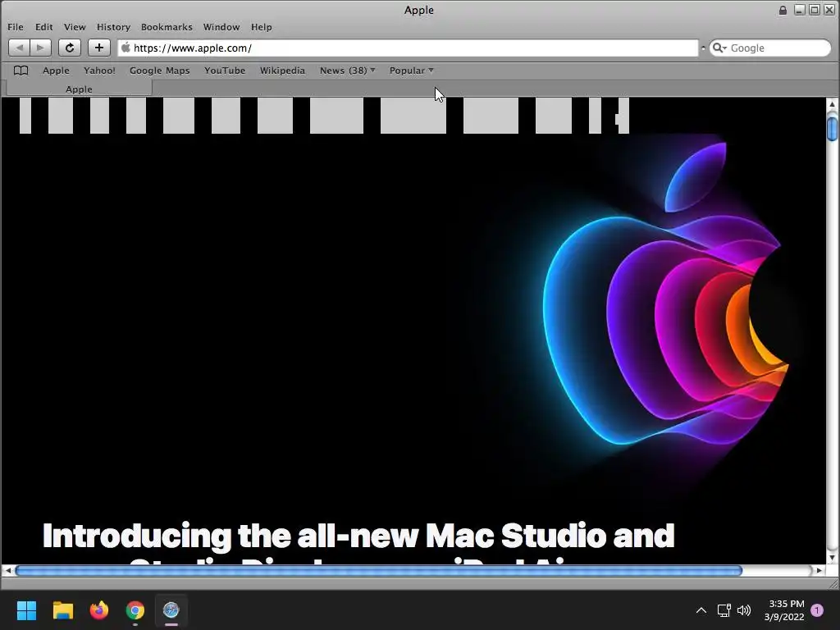Open the YouTube bookmark
840x630 pixels.
pyautogui.click(x=225, y=71)
